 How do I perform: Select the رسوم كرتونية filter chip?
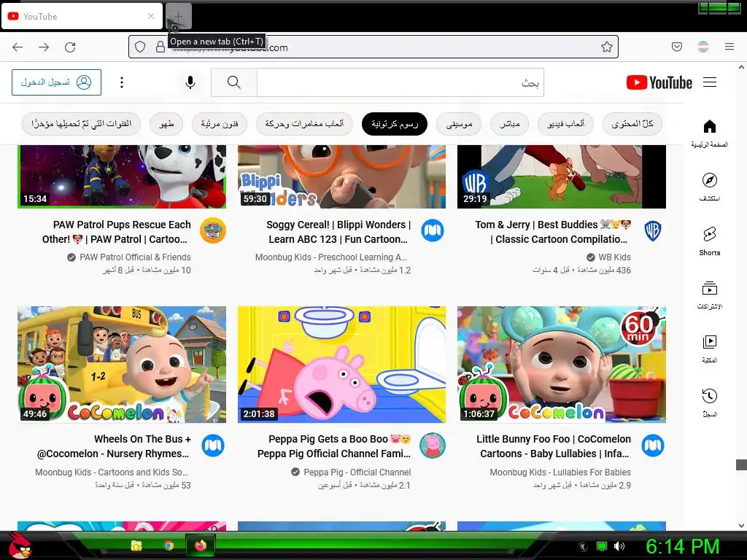click(395, 124)
